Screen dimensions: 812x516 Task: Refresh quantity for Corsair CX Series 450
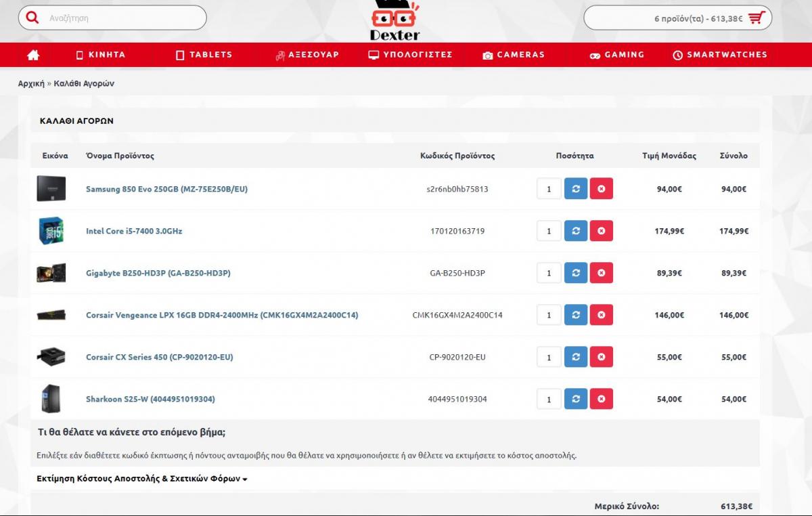(x=576, y=357)
